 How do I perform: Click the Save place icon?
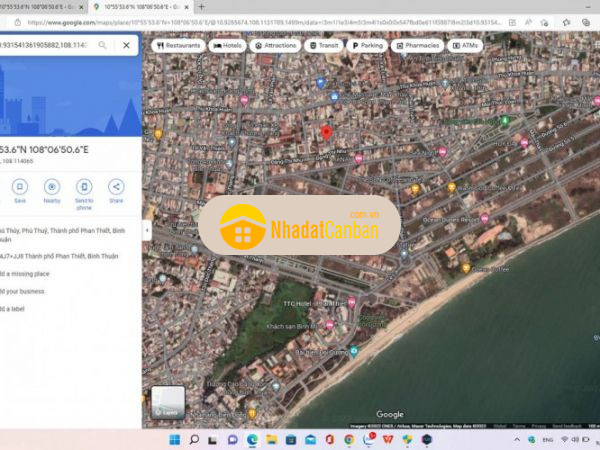click(20, 187)
